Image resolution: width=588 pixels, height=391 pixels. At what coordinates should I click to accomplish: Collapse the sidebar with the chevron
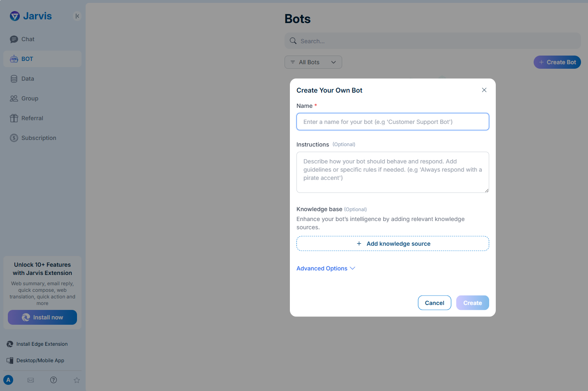[x=77, y=16]
